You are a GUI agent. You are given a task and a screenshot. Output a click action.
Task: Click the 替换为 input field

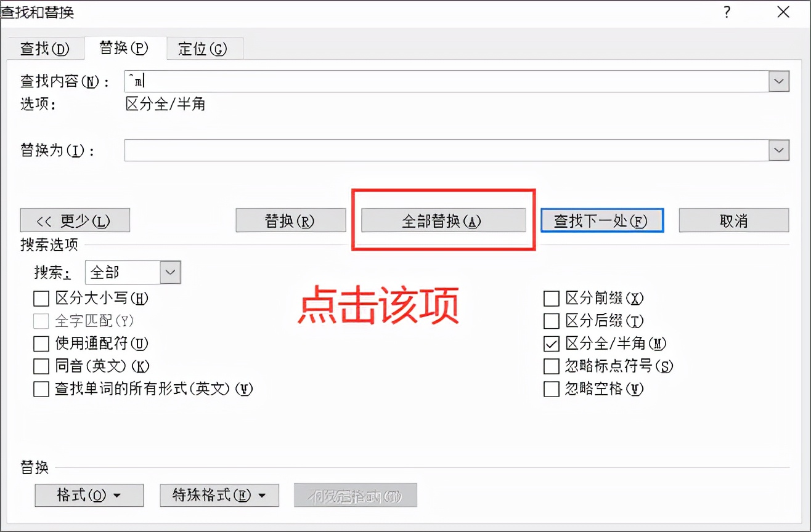(446, 150)
